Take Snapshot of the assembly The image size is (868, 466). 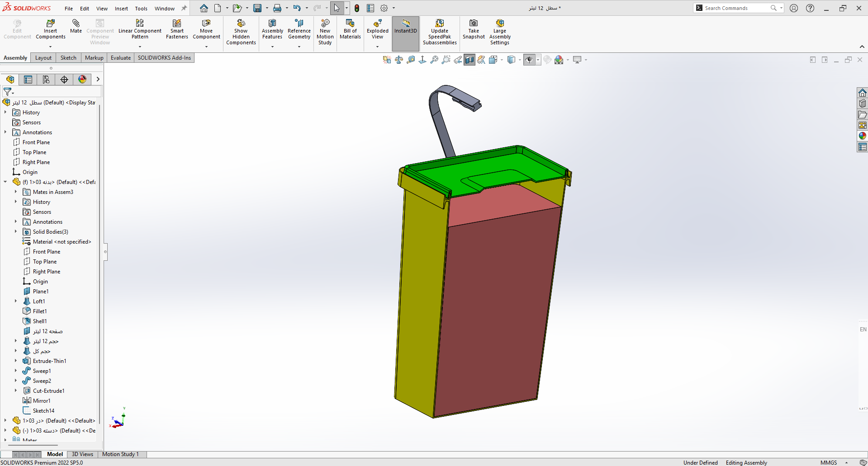point(474,29)
